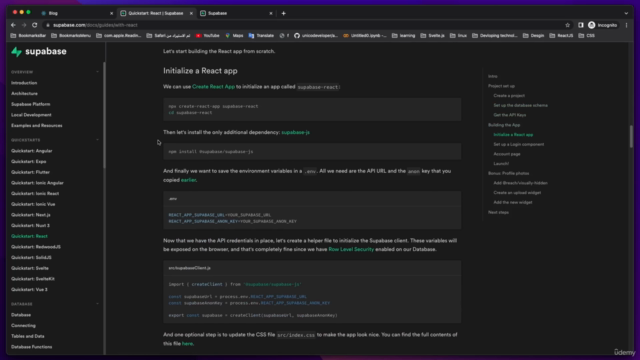Jump to 'Next steps' in contents

[498, 212]
